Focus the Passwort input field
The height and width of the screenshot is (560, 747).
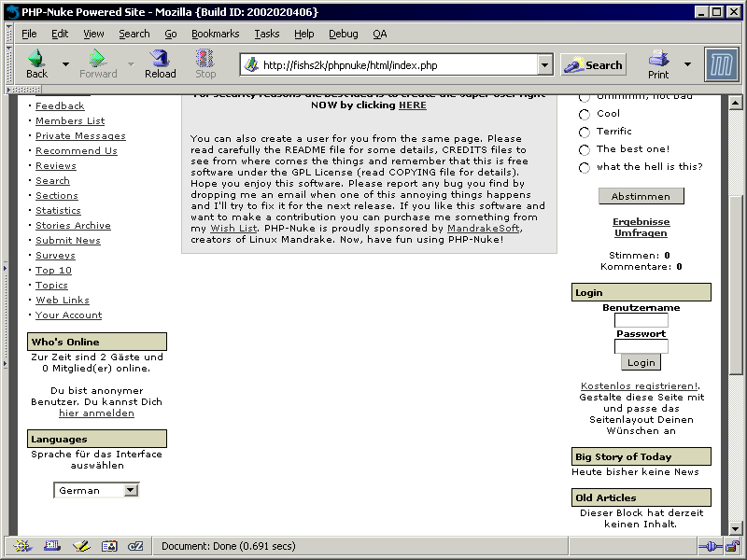[x=641, y=346]
